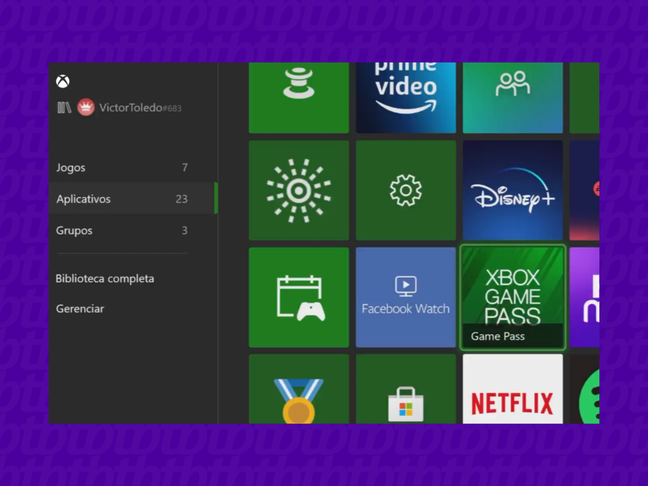Launch the Disney+ app tile
The width and height of the screenshot is (648, 486).
[513, 190]
